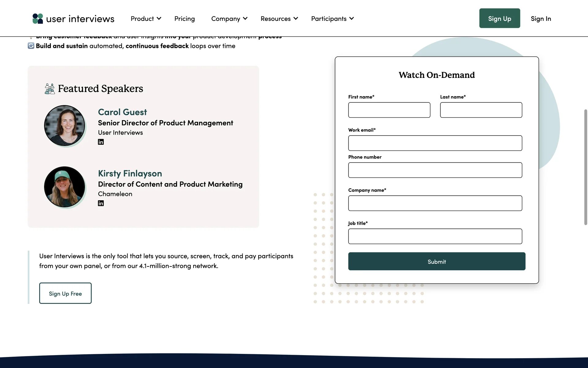The image size is (588, 368).
Task: Go to the Pricing page
Action: pos(184,19)
